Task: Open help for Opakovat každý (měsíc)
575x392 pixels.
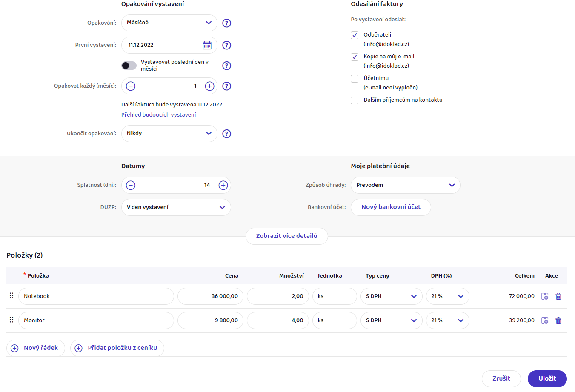Action: pyautogui.click(x=227, y=86)
